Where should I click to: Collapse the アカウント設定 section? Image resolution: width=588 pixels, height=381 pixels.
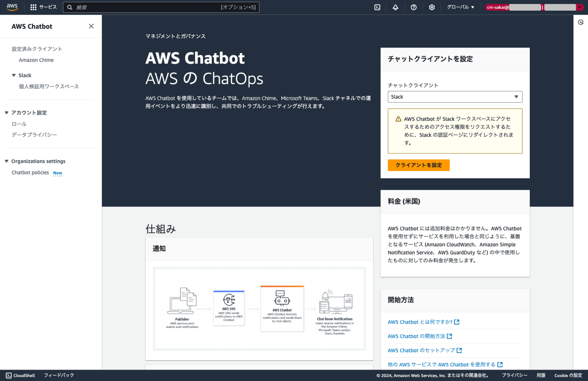coord(6,113)
